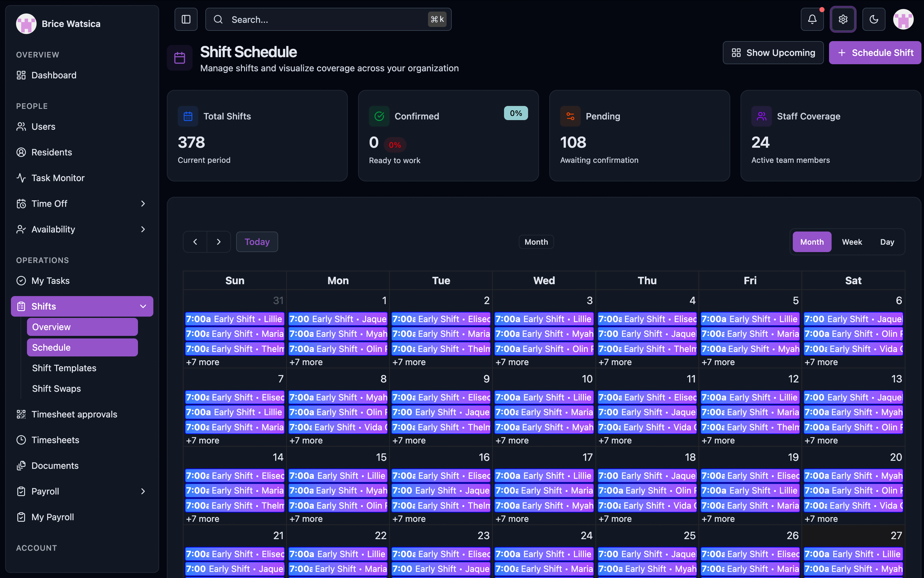Expand '+7 more' on Monday 15

point(305,519)
